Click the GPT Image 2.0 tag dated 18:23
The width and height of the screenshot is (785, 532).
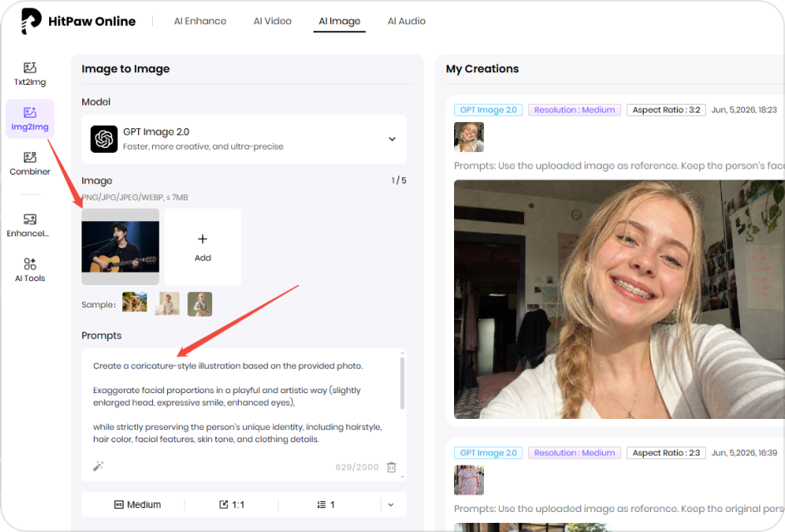(488, 110)
